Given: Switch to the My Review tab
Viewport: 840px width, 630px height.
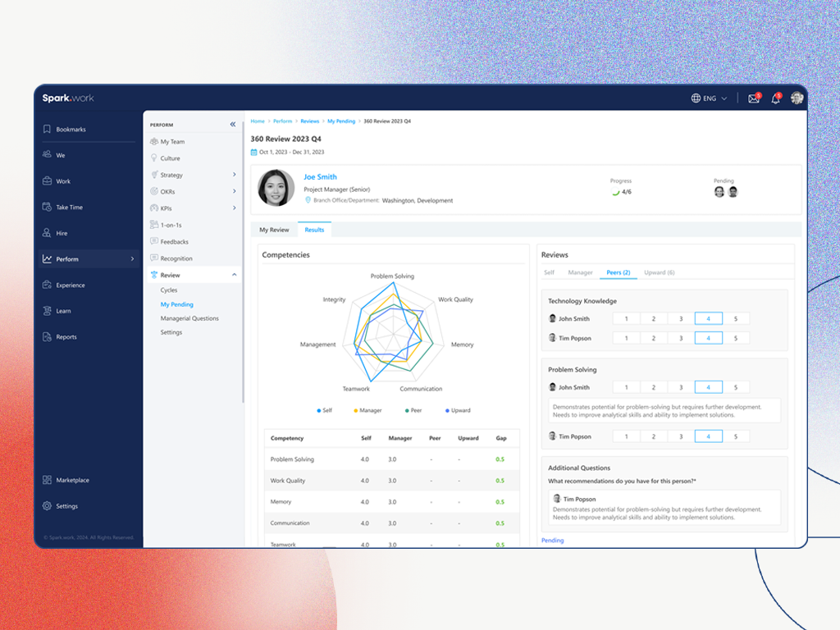Looking at the screenshot, I should coord(274,230).
